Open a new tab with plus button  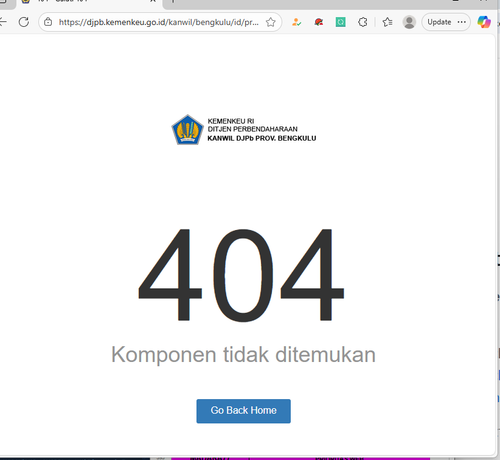(173, 2)
